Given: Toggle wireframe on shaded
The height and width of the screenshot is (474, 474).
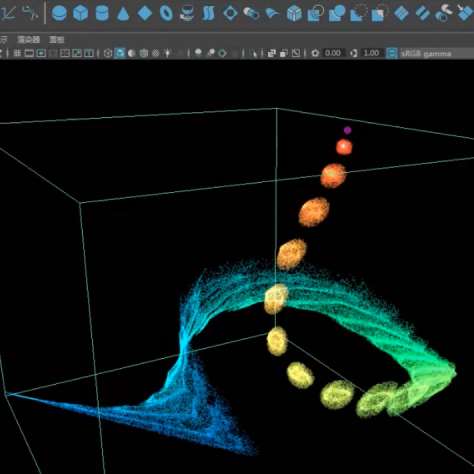Looking at the screenshot, I should point(144,53).
